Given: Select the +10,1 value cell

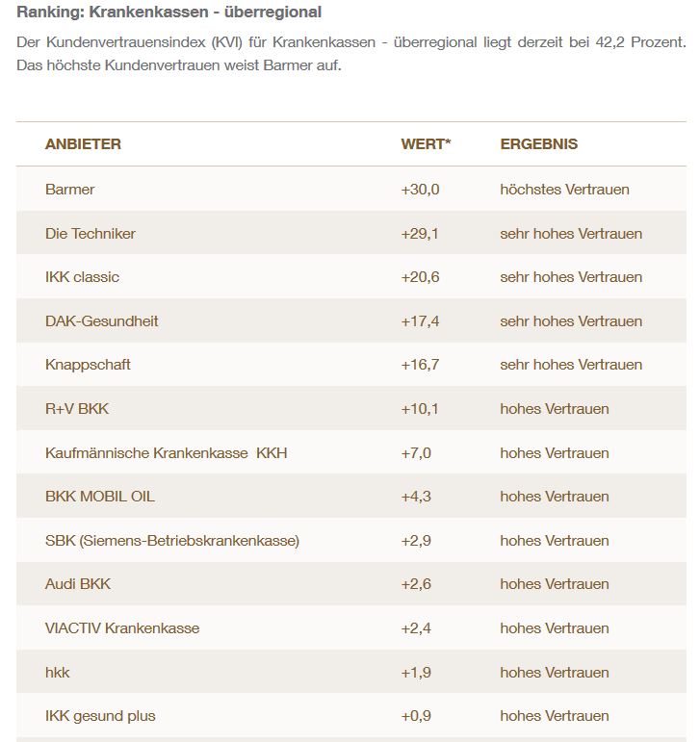Looking at the screenshot, I should pyautogui.click(x=420, y=409).
